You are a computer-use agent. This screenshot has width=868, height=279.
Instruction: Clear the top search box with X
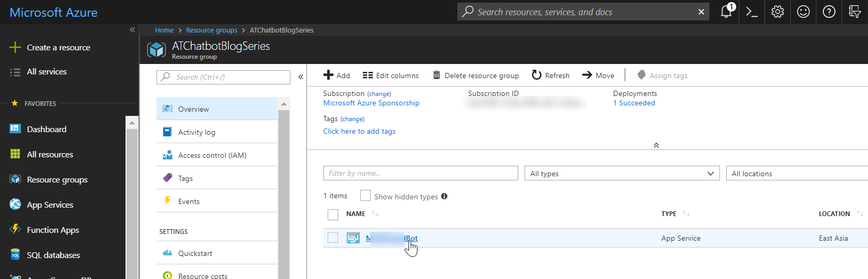click(x=701, y=12)
